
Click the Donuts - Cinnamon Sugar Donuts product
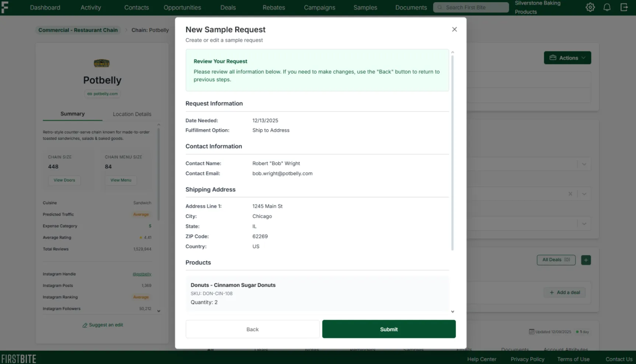(233, 285)
